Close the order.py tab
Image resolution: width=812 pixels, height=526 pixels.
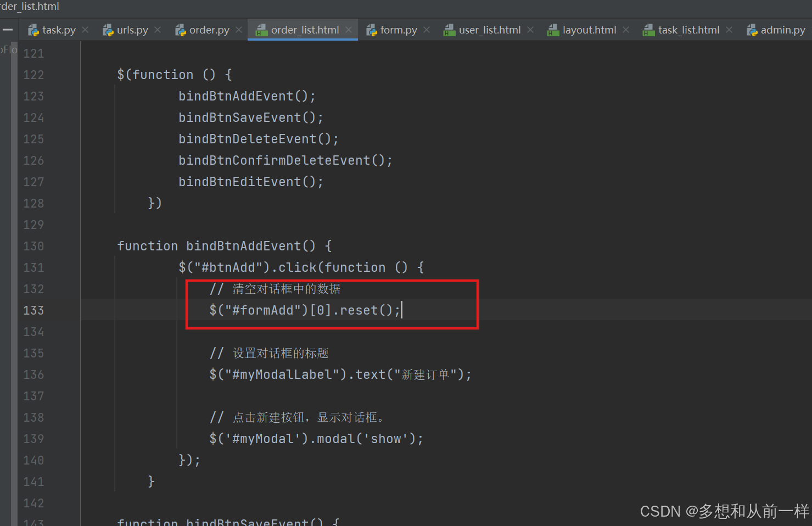click(238, 30)
